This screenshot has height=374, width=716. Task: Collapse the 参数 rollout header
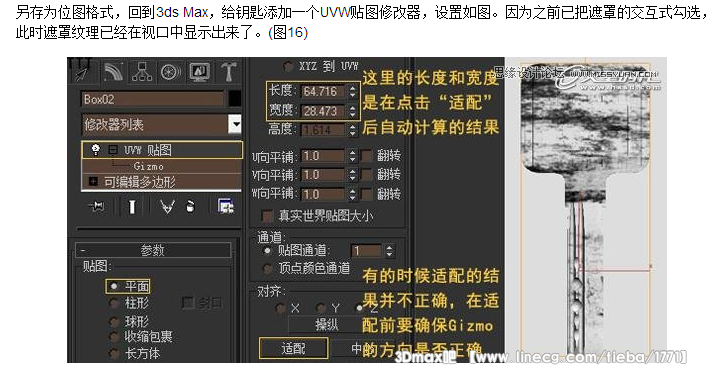click(153, 250)
